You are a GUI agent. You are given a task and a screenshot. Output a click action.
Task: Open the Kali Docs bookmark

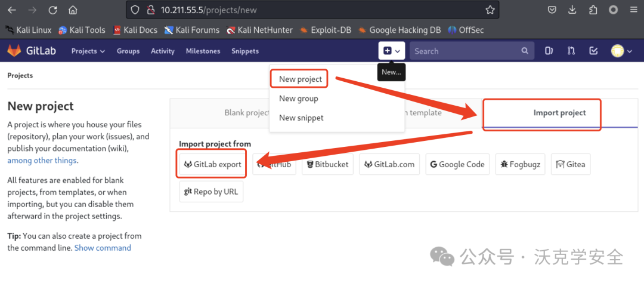pos(135,30)
